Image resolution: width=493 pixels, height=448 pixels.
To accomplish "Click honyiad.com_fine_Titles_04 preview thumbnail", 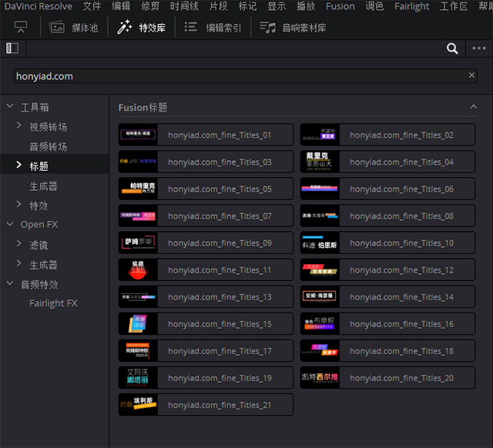I will pos(320,162).
